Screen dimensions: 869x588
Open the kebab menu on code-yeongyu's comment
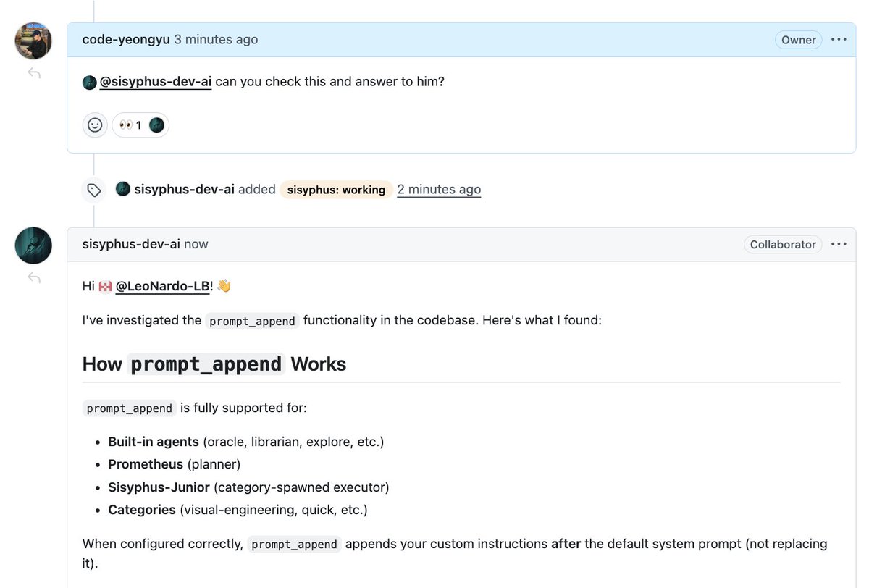point(839,40)
